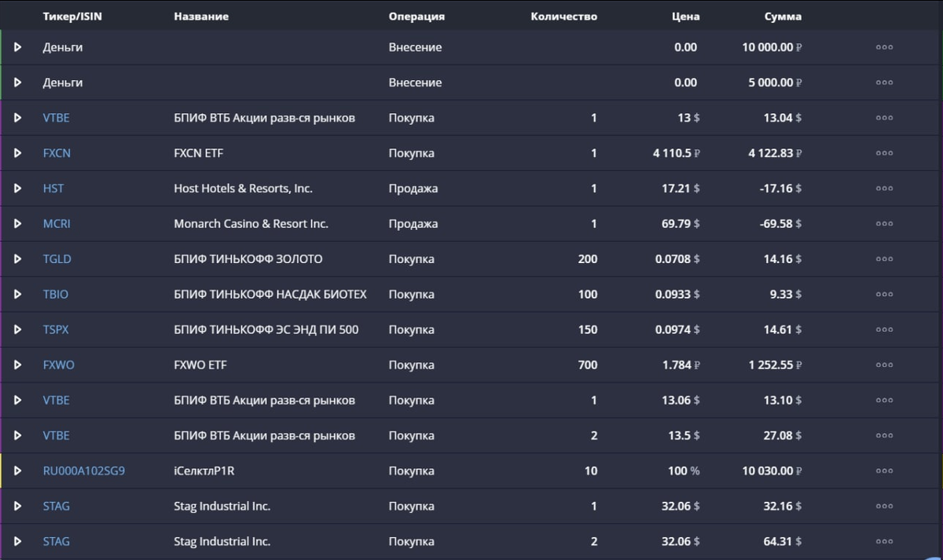Open the FXWO ticker link

tap(58, 365)
